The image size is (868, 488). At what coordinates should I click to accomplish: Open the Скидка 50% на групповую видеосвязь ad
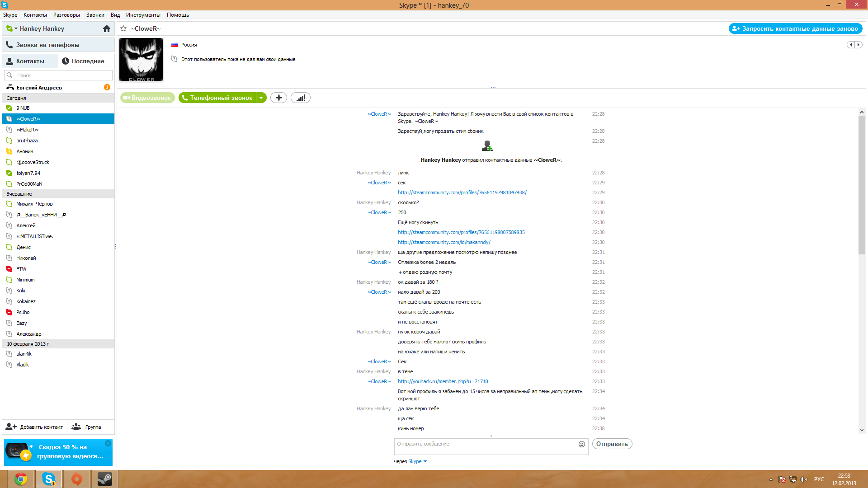tap(58, 452)
